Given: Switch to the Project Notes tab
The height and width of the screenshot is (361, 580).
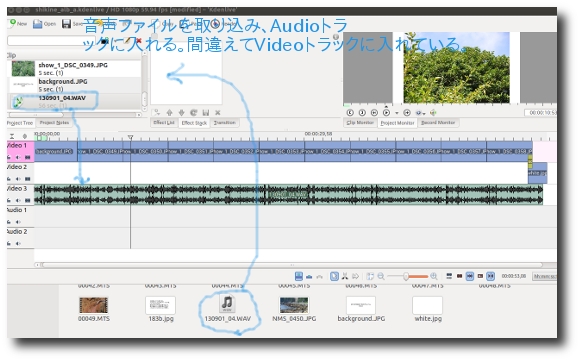Looking at the screenshot, I should (x=54, y=122).
